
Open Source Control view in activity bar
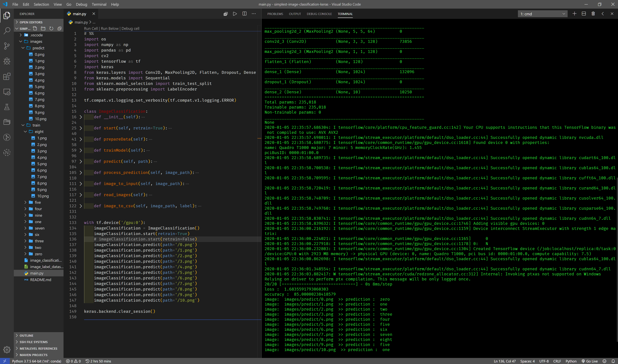tap(7, 46)
